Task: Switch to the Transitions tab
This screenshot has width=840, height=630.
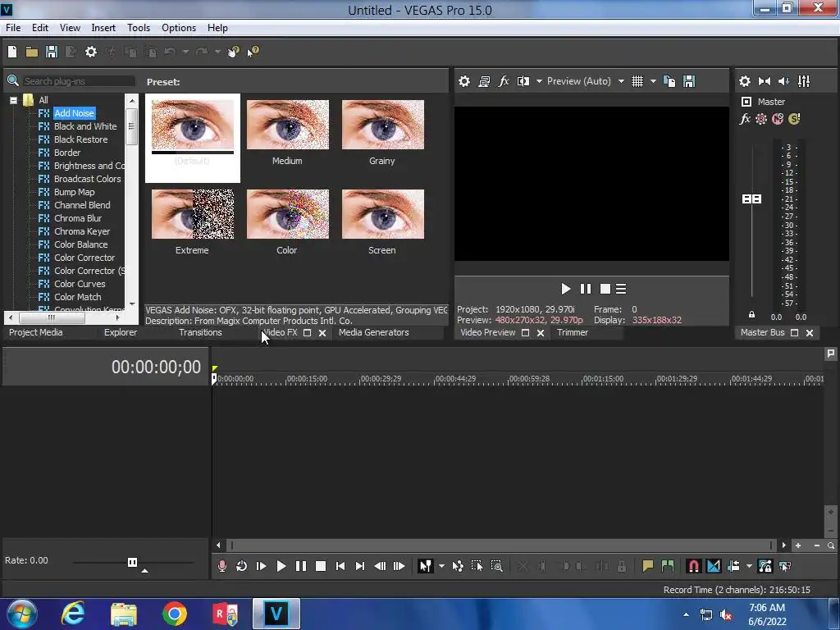Action: (x=200, y=333)
